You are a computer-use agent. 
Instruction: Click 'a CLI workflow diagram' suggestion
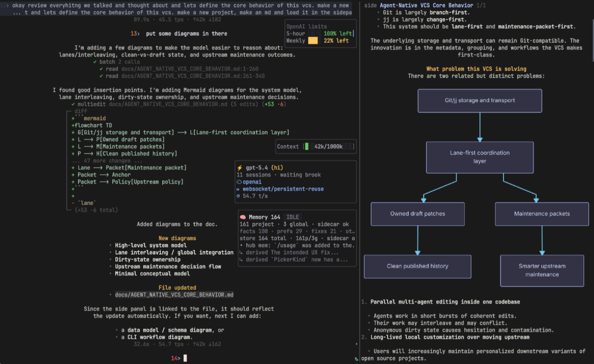(157, 337)
